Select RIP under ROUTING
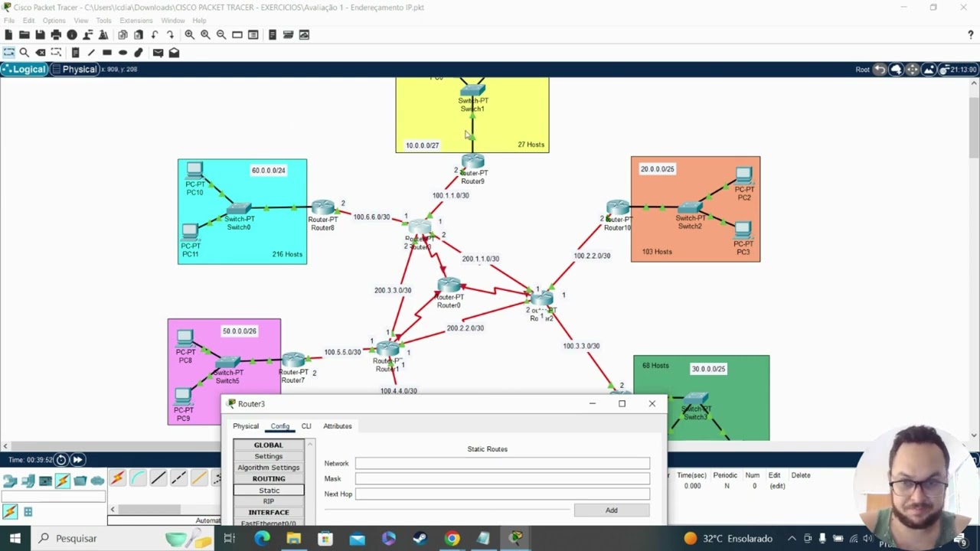 pyautogui.click(x=269, y=501)
